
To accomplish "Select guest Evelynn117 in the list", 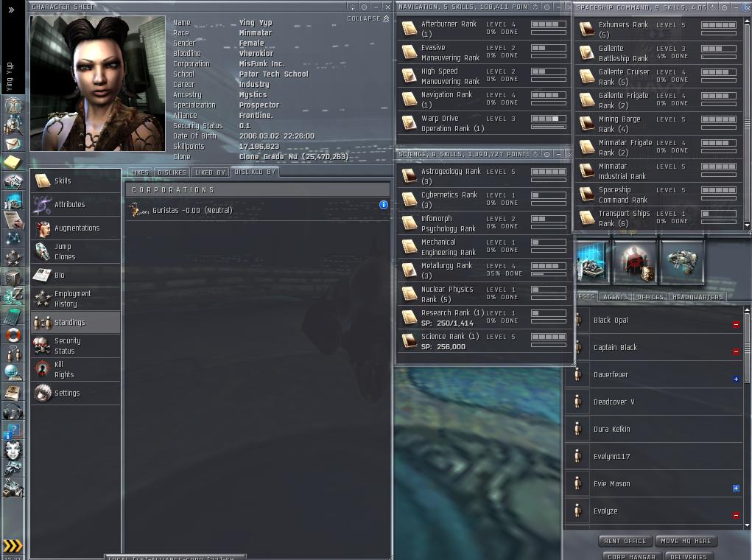I will pos(655,456).
